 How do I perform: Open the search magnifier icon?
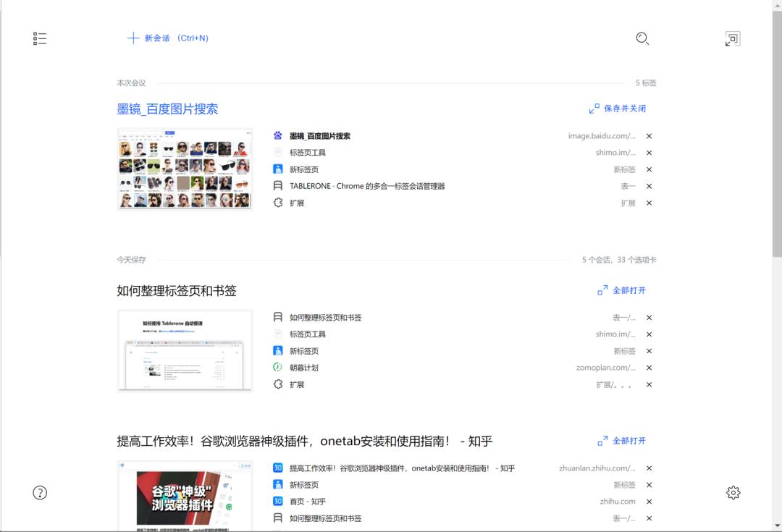pos(642,39)
